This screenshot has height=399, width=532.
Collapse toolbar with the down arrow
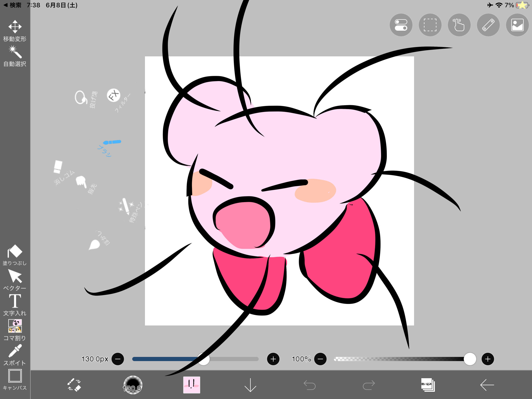(x=250, y=385)
